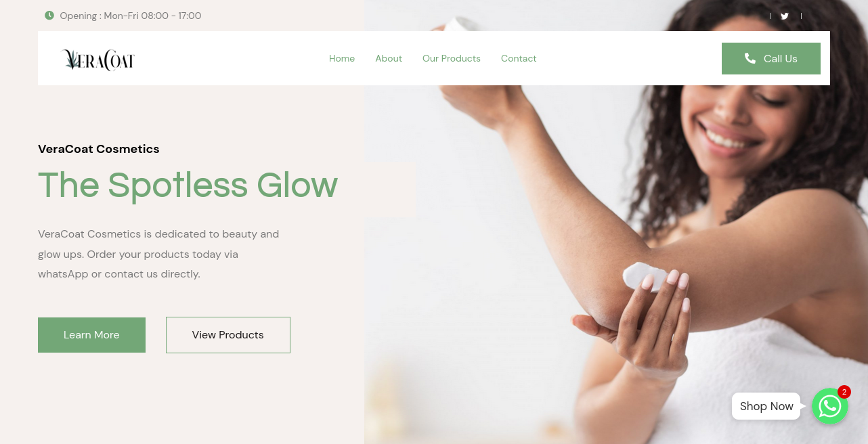Click the VeraCoat logo

99,60
